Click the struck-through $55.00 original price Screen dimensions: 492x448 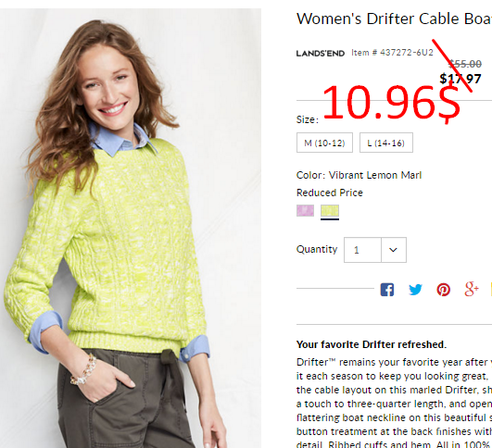[465, 64]
